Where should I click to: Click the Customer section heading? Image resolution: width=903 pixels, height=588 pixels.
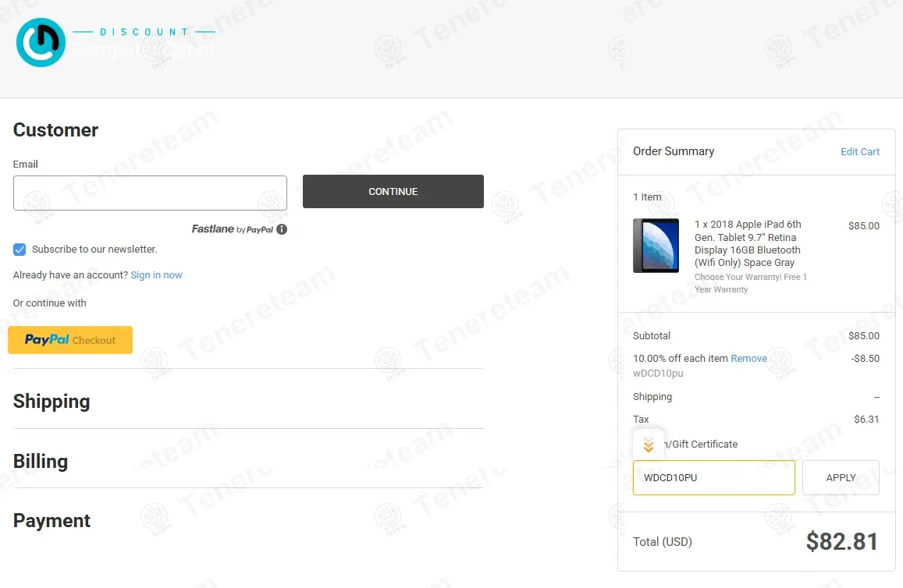(x=56, y=130)
